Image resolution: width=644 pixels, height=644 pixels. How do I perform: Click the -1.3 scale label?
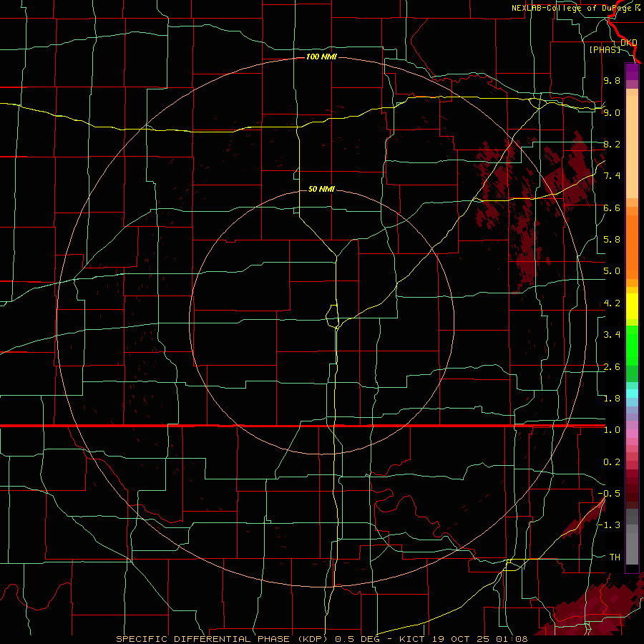(x=609, y=525)
